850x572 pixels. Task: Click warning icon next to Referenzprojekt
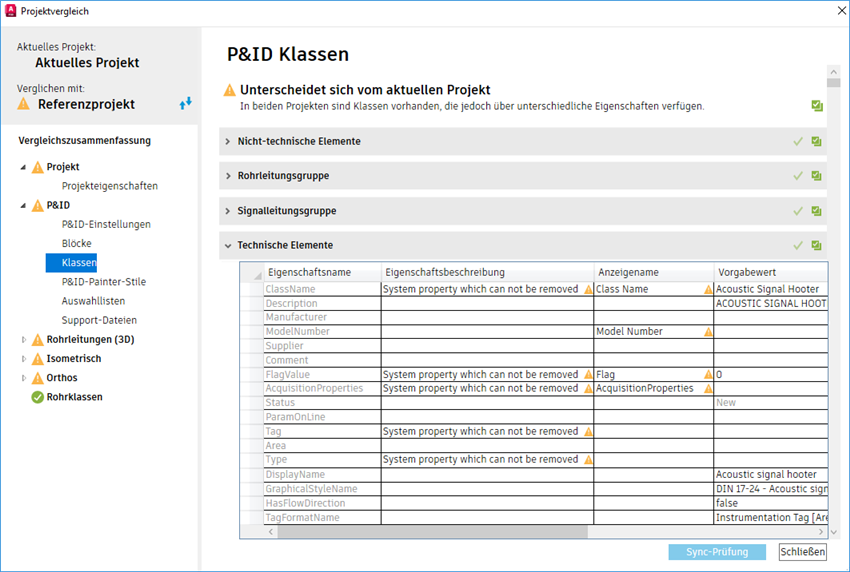click(24, 104)
